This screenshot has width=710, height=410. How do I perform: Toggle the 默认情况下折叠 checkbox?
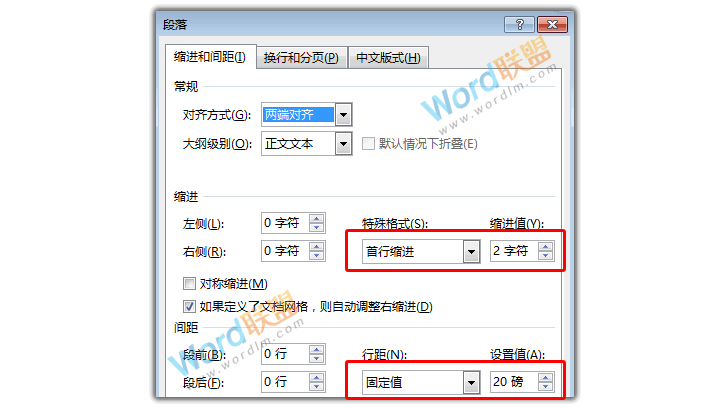point(368,144)
